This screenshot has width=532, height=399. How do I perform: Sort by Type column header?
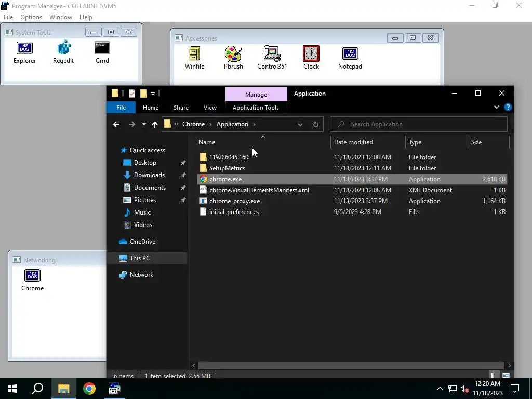[436, 142]
